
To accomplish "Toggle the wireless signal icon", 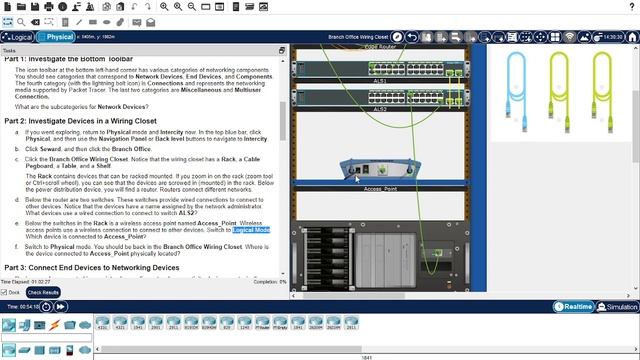I will pos(569,37).
